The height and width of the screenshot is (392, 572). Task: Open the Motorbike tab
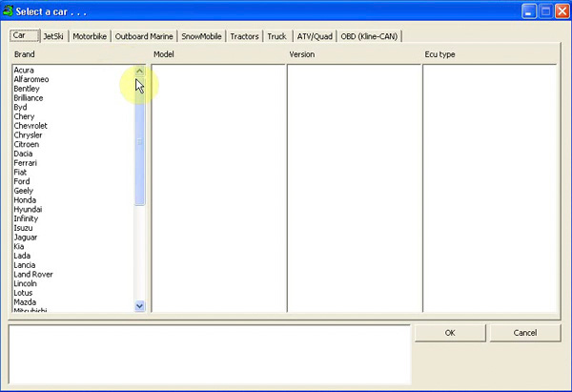tap(91, 36)
